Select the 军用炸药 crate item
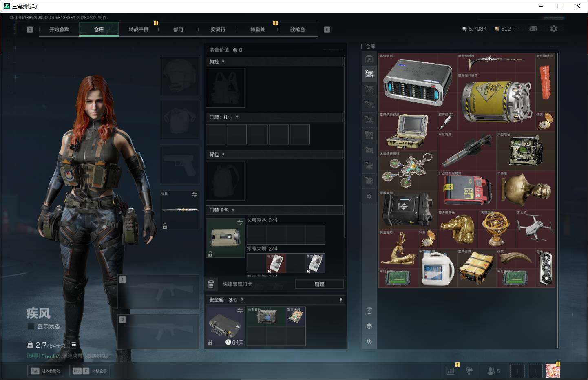 (476, 268)
